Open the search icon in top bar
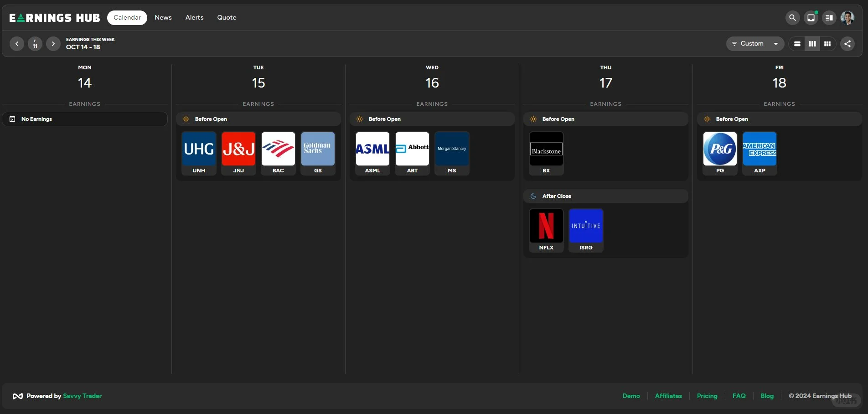The image size is (868, 414). tap(792, 18)
